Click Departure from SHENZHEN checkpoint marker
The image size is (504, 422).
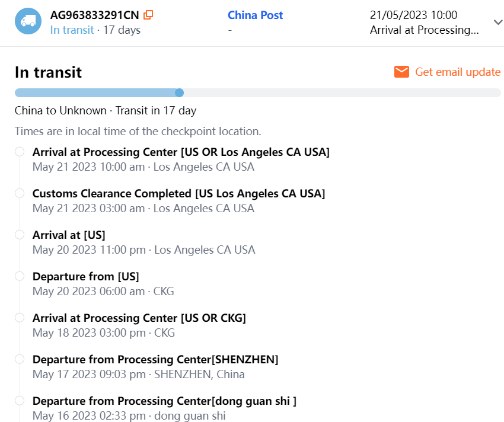(x=20, y=359)
